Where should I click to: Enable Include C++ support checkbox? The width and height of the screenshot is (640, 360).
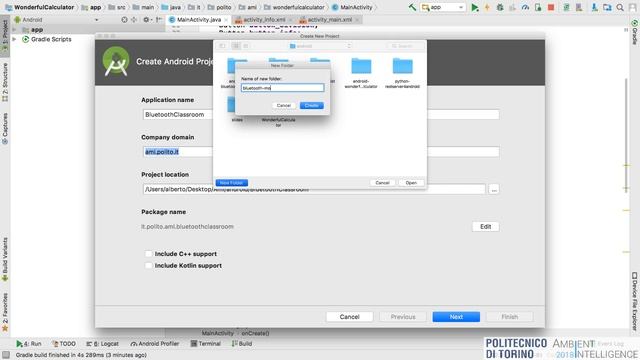click(x=149, y=253)
